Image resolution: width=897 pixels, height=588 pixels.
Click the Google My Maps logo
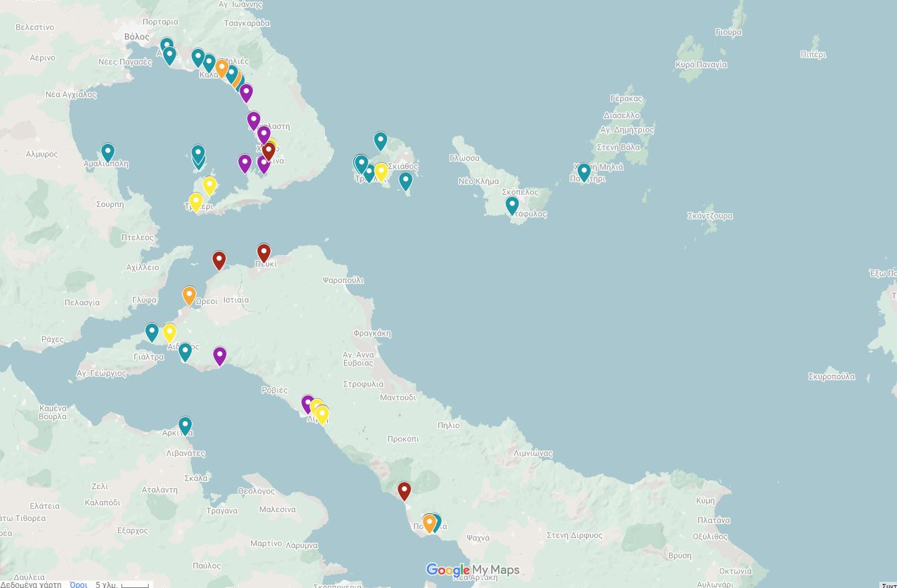tap(473, 570)
